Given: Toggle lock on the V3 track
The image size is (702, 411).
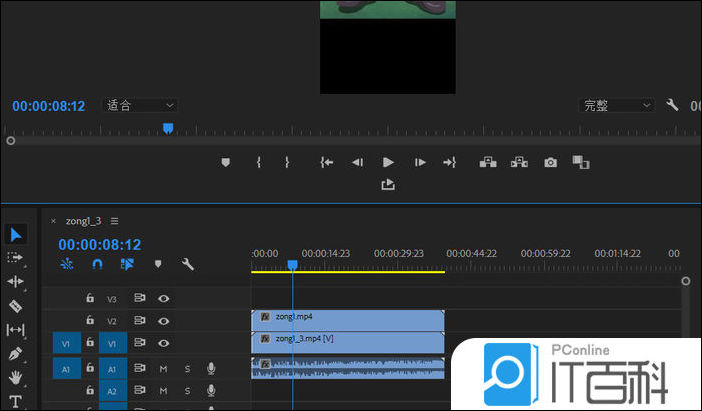Looking at the screenshot, I should [90, 298].
